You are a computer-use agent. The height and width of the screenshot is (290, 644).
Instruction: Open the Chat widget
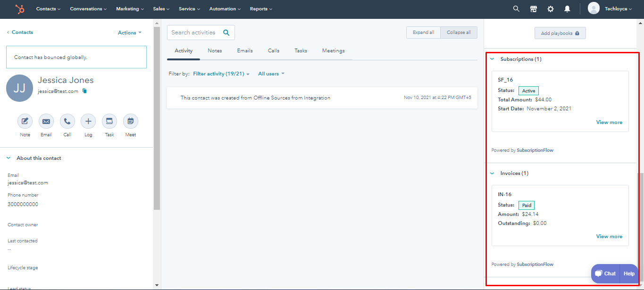(x=605, y=273)
